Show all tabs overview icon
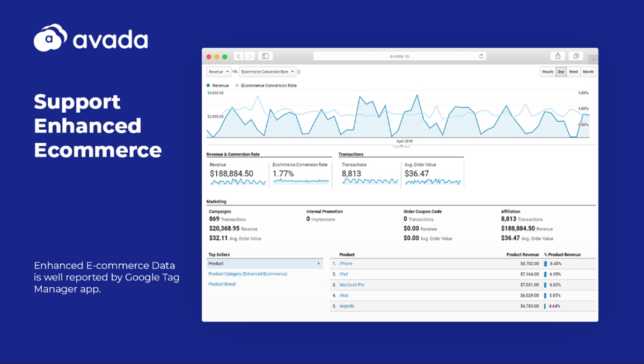Image resolution: width=644 pixels, height=364 pixels. point(575,56)
